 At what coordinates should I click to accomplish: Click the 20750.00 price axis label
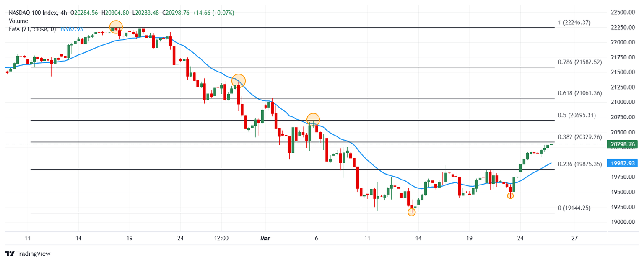point(623,118)
